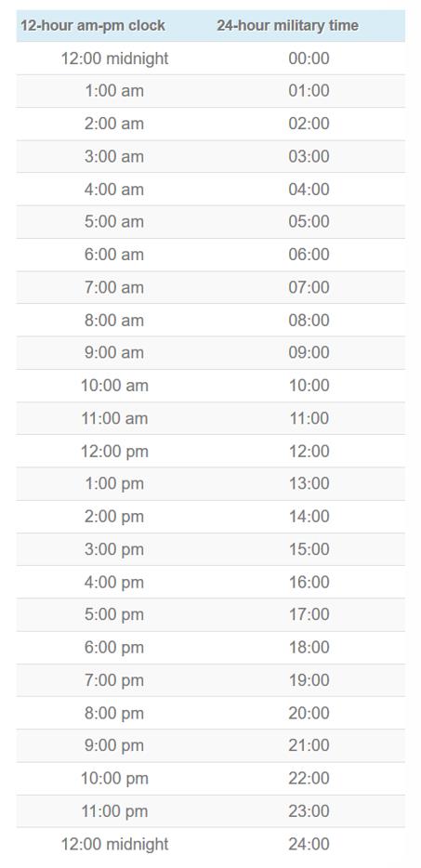Click the 03:00 military time cell
The width and height of the screenshot is (421, 868).
tap(309, 156)
